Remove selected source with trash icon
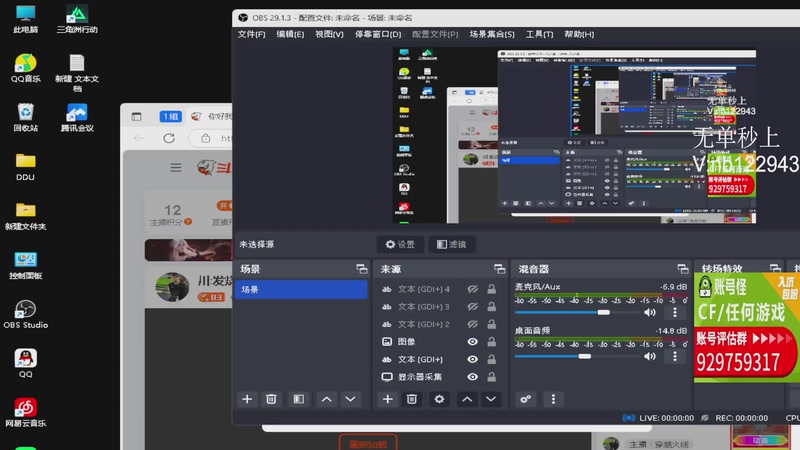 412,399
